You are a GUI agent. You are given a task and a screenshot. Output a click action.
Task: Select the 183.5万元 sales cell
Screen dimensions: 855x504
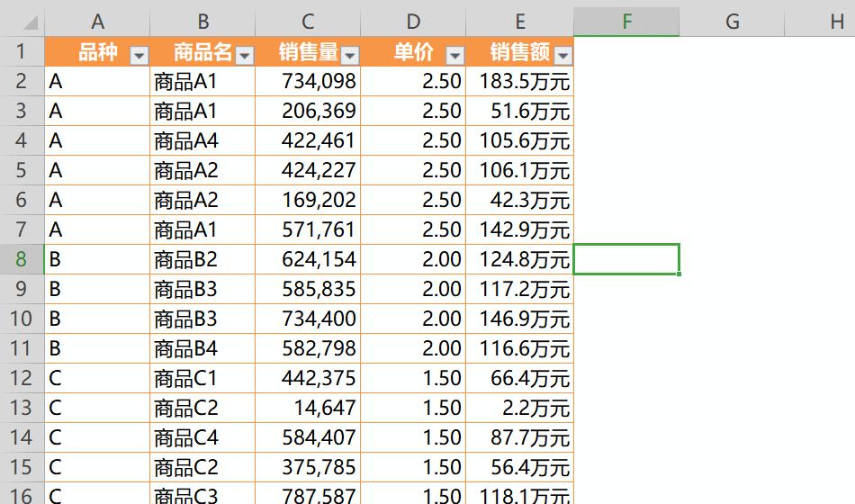[x=519, y=81]
